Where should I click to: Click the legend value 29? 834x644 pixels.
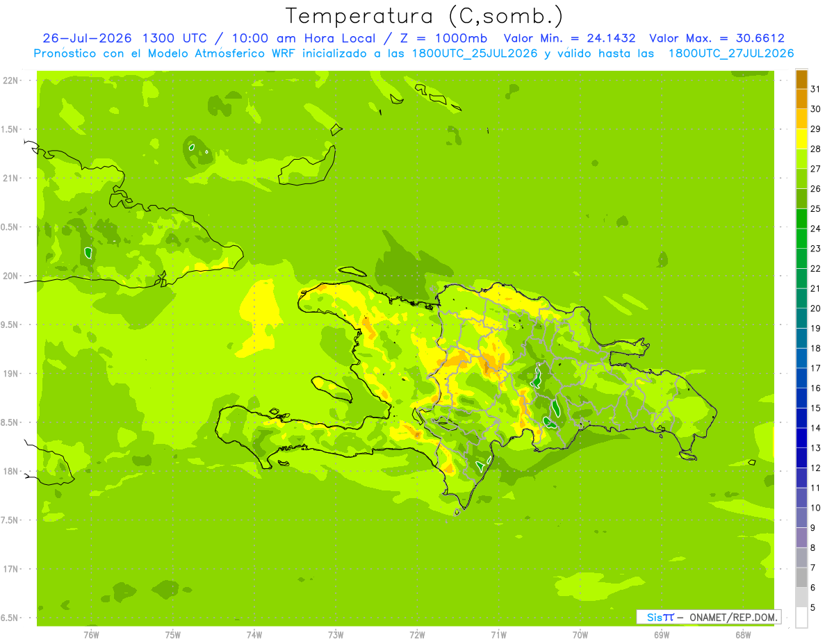pos(816,129)
